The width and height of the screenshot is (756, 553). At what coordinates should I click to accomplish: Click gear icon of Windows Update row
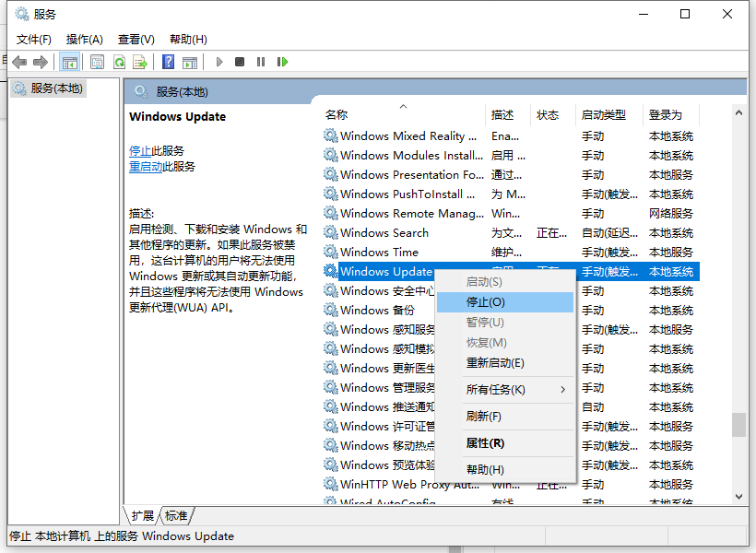330,271
